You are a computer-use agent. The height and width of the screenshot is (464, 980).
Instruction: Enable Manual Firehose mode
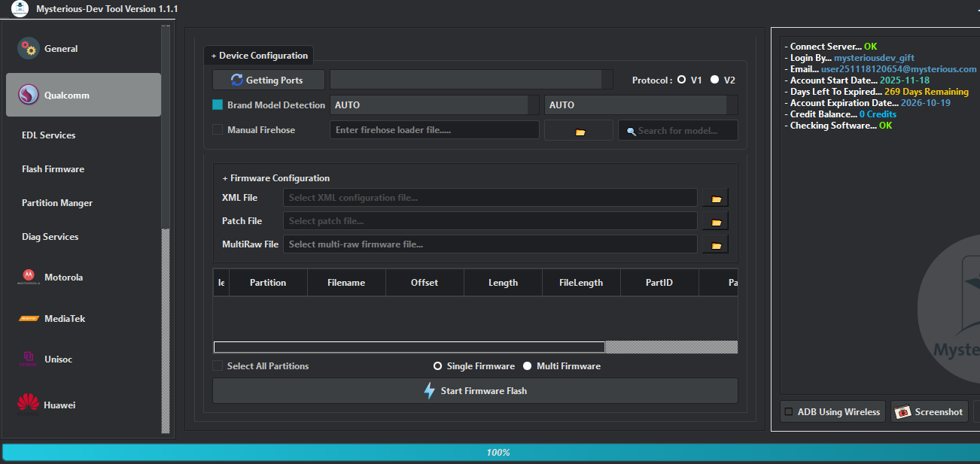click(x=218, y=129)
